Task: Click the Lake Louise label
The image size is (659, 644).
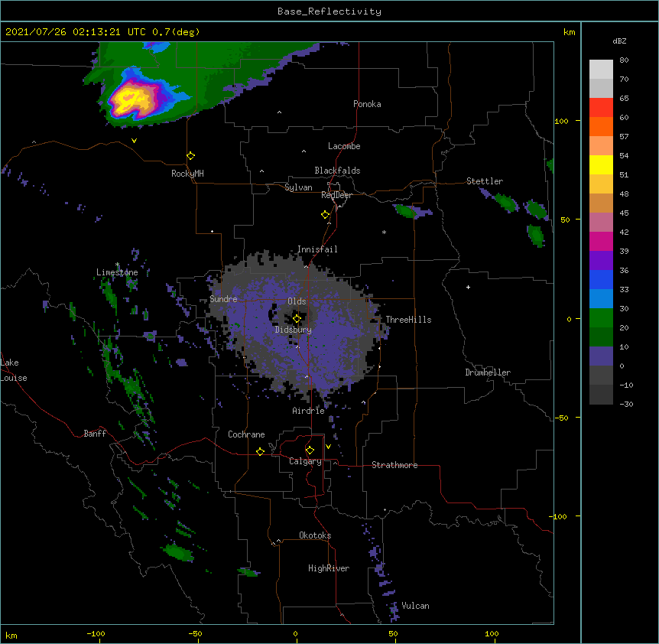Action: tap(14, 370)
